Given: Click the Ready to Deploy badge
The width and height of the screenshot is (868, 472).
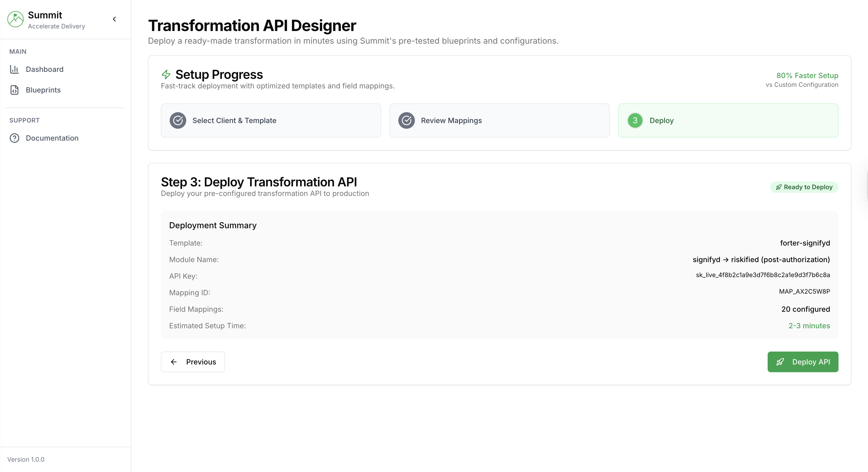Looking at the screenshot, I should (804, 187).
